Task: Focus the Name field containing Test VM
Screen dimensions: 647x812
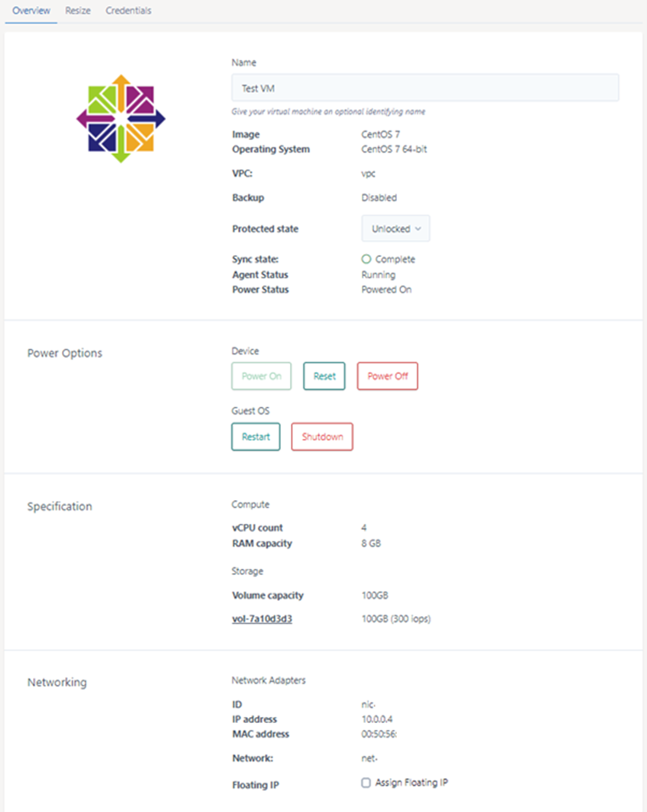Action: (x=425, y=88)
